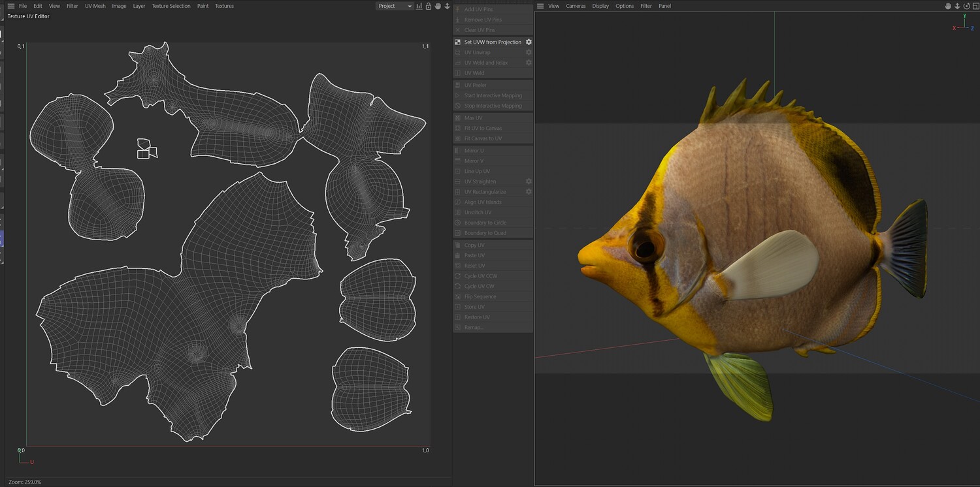This screenshot has height=487, width=980.
Task: Click Clear UV Pins
Action: (493, 30)
